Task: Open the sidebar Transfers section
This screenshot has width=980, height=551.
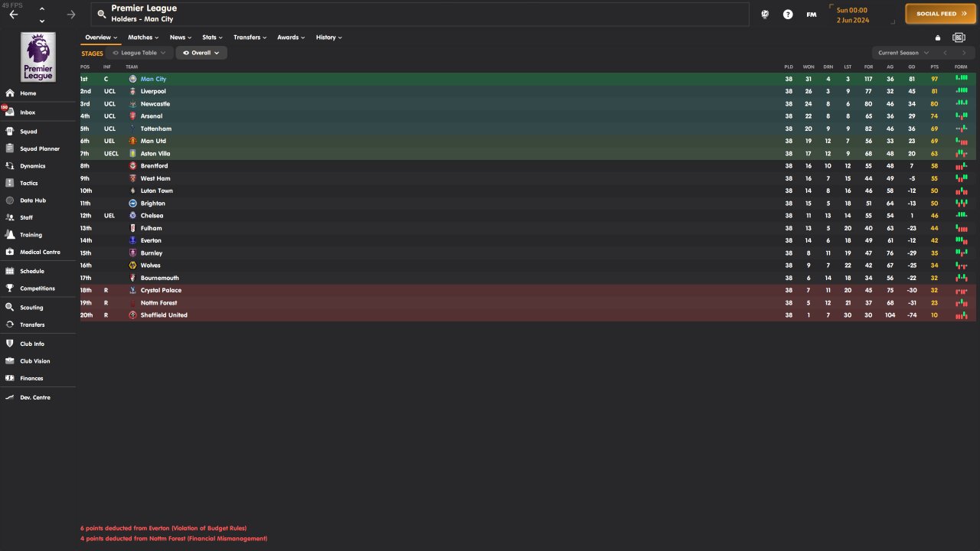Action: [32, 324]
